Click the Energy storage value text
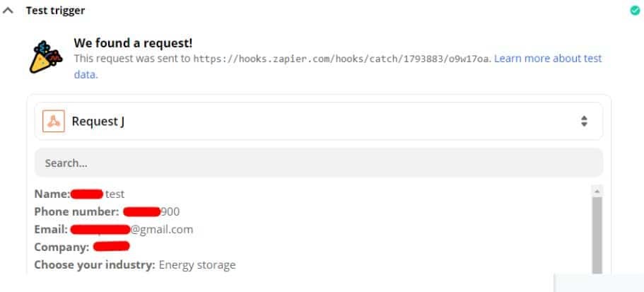Viewport: 644px width, 292px height. pyautogui.click(x=197, y=265)
